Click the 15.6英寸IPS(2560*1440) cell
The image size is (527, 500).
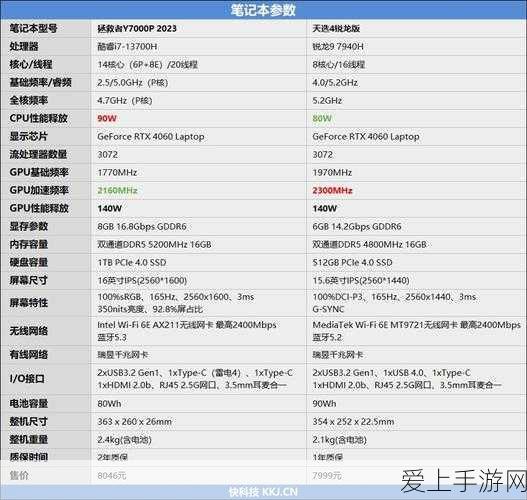[361, 281]
